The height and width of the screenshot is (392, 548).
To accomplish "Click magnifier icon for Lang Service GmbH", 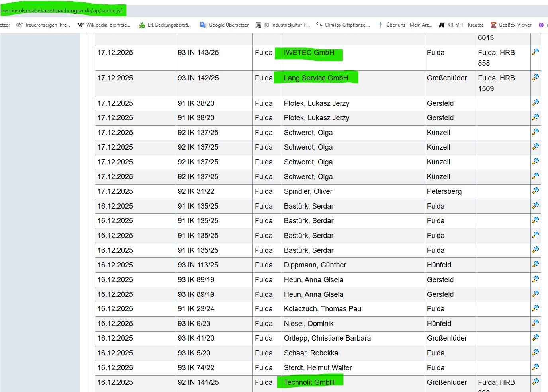I will 536,77.
